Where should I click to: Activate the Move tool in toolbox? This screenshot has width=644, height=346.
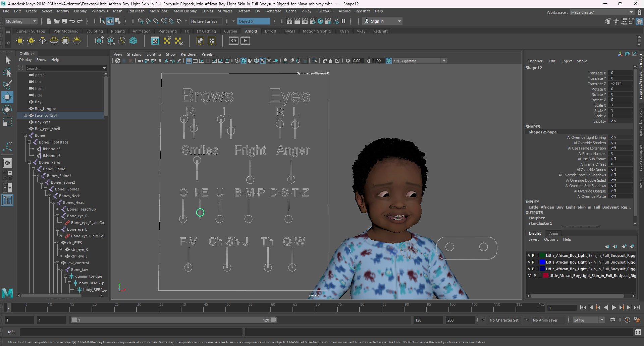(7, 97)
